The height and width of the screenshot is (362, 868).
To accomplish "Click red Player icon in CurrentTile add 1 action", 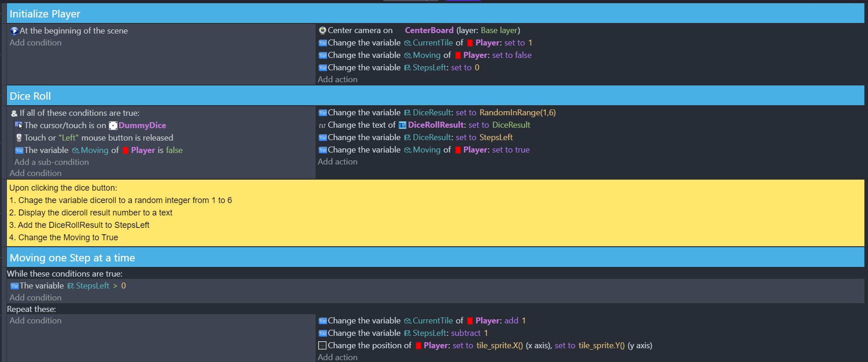I will [470, 321].
